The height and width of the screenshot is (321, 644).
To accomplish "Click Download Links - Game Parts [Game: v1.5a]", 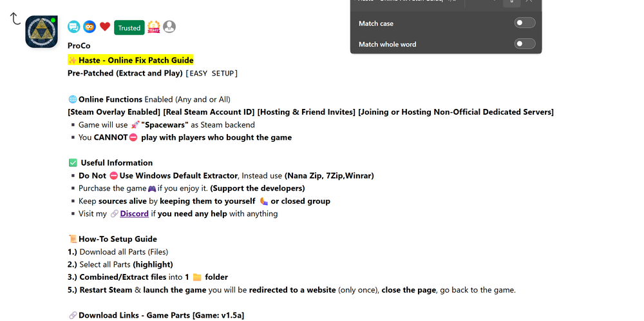I will click(x=162, y=315).
